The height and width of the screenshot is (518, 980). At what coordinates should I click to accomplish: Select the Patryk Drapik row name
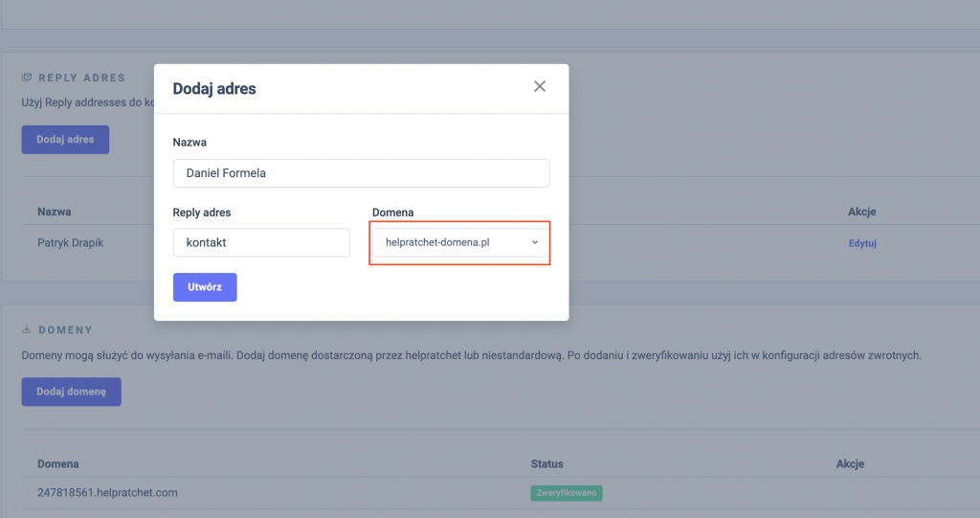click(70, 243)
